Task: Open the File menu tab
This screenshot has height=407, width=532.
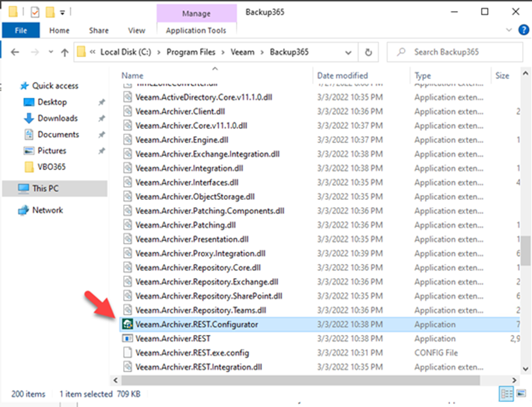Action: point(21,30)
